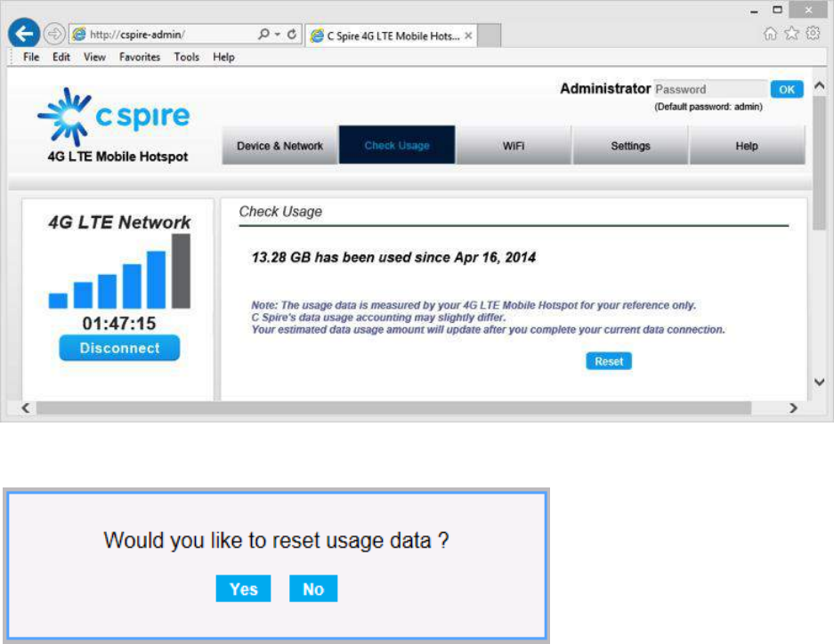834x644 pixels.
Task: Click the Internet Explorer page icon in address bar
Action: click(79, 34)
